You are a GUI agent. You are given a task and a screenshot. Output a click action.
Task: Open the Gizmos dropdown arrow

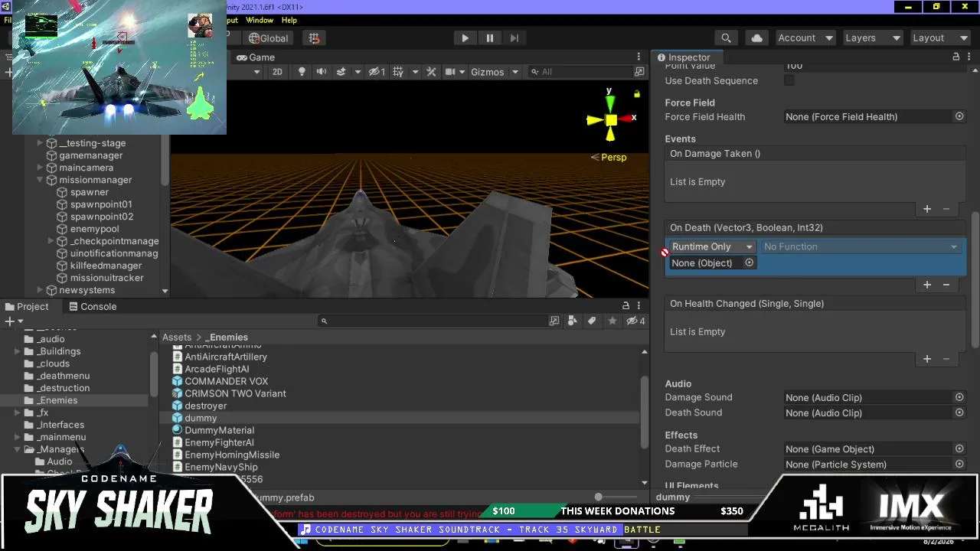point(515,72)
